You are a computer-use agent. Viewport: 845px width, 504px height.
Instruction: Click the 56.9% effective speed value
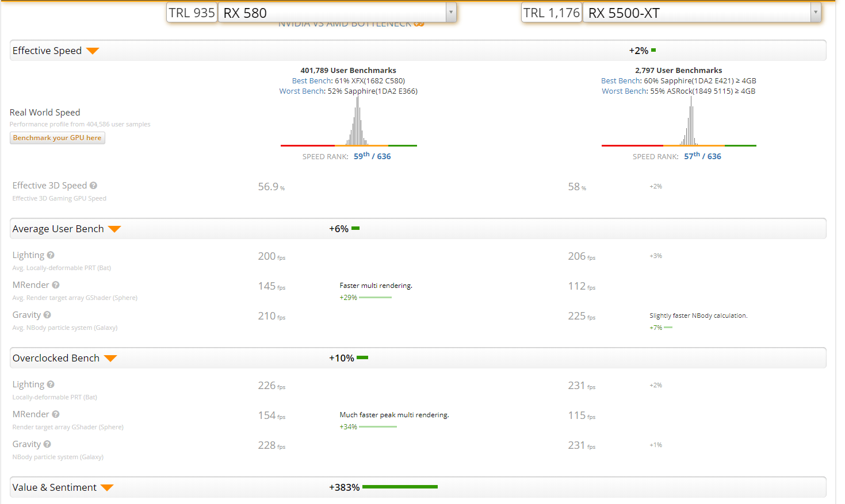coord(272,187)
